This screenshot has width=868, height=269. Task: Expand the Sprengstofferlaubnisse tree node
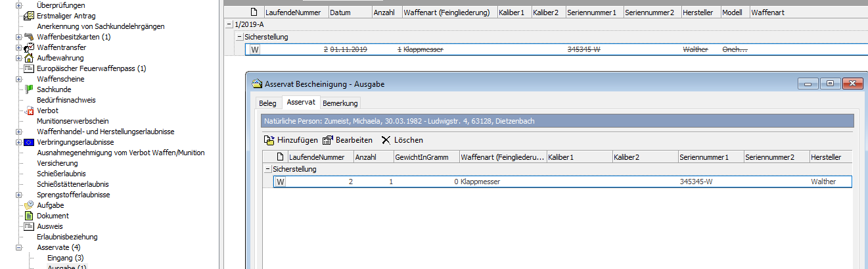click(18, 195)
